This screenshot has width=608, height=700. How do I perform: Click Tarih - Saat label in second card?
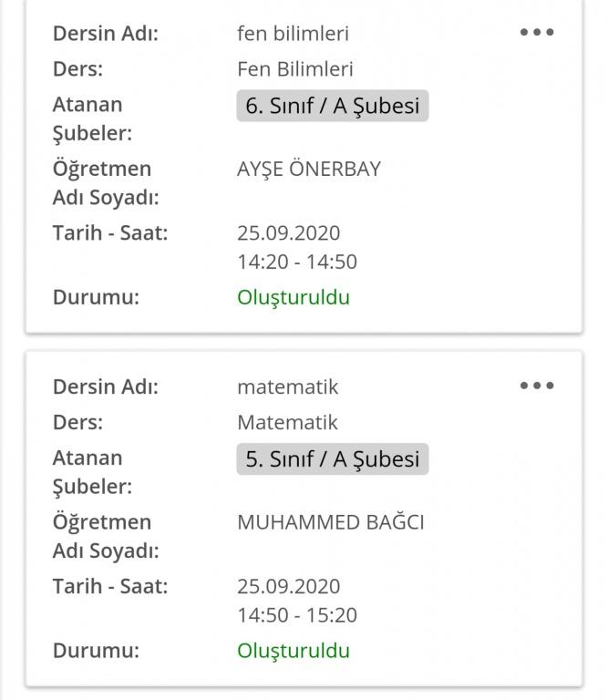tap(109, 586)
